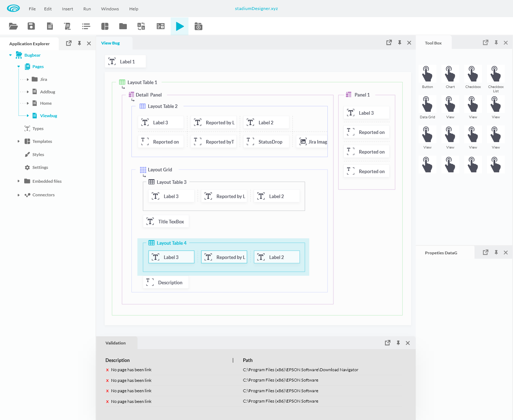The image size is (513, 420).
Task: Click the first 'No page has been link' validation error
Action: point(131,370)
